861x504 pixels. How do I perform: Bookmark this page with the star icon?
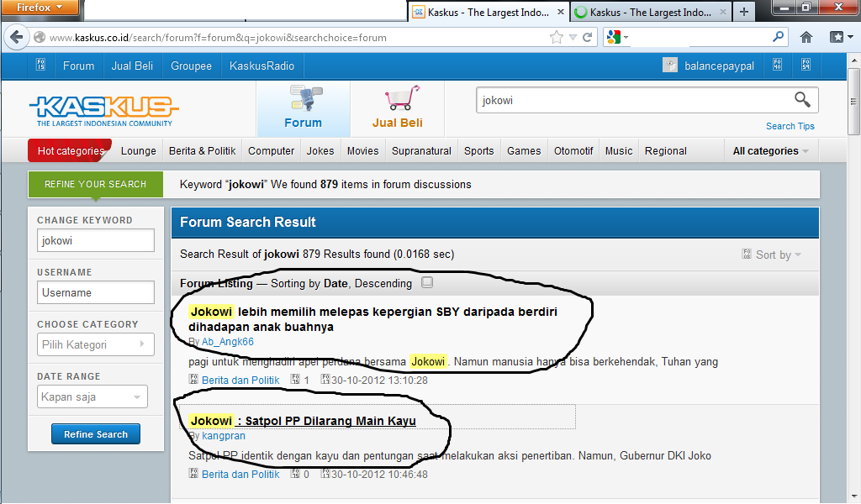pos(557,38)
